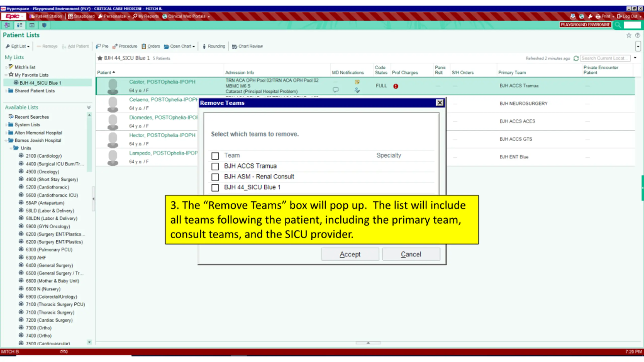Image resolution: width=644 pixels, height=362 pixels.
Task: Select unit 6900 (Colorectal/Urology)
Action: point(51,297)
